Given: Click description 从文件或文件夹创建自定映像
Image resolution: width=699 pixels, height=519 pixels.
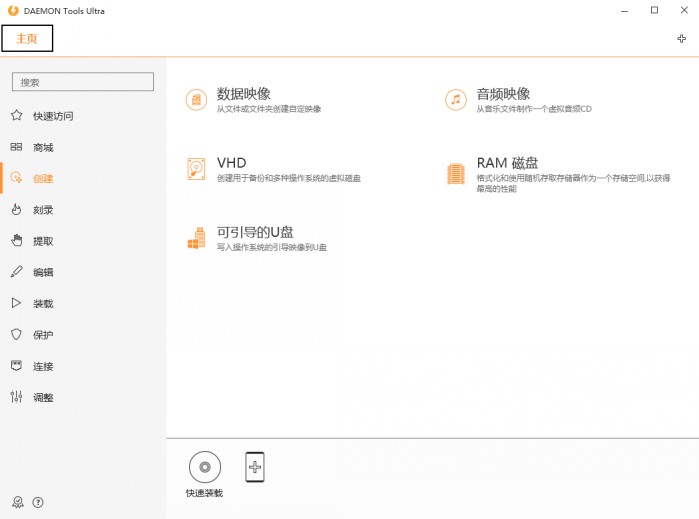Looking at the screenshot, I should [x=269, y=109].
